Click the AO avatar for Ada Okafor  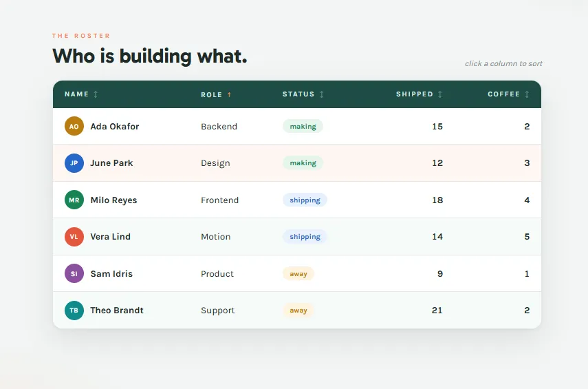pos(74,126)
